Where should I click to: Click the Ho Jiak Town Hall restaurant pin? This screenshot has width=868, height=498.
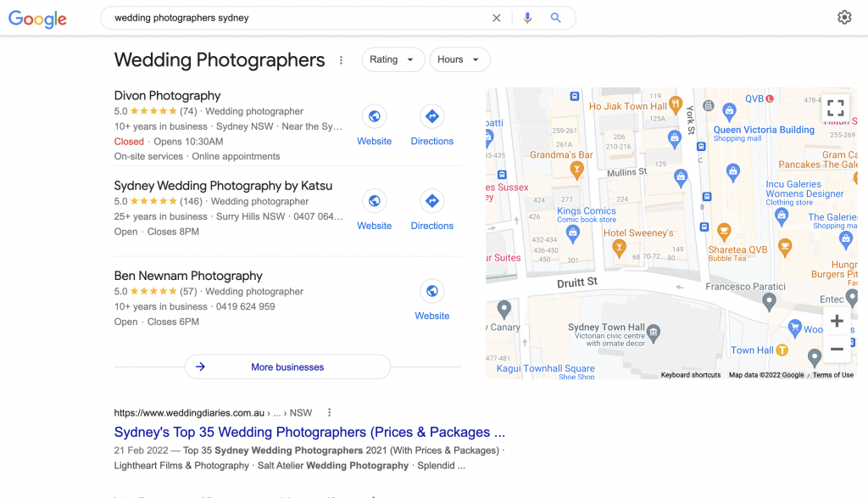675,104
